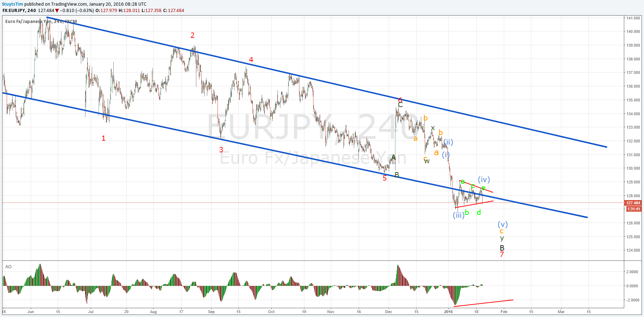This screenshot has width=644, height=317.
Task: Click the red 127.484 current price tag
Action: (633, 203)
